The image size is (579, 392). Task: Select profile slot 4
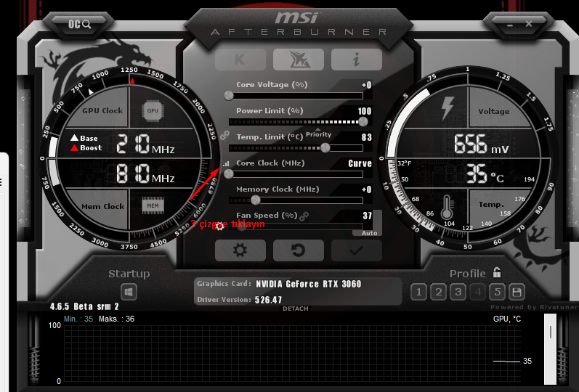pos(478,293)
